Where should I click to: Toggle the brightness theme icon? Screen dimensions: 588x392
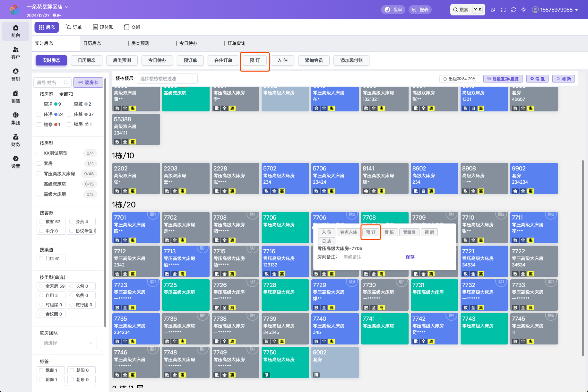click(524, 10)
